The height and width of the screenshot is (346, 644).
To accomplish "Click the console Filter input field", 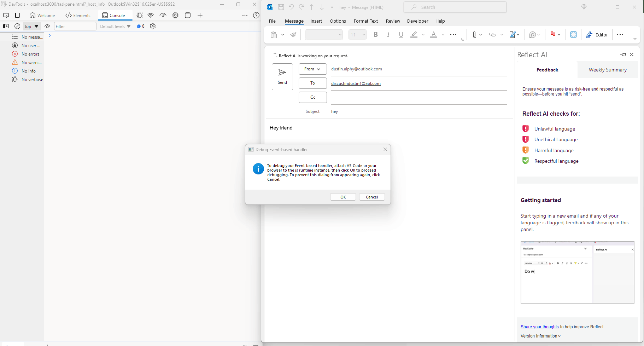I will 75,26.
